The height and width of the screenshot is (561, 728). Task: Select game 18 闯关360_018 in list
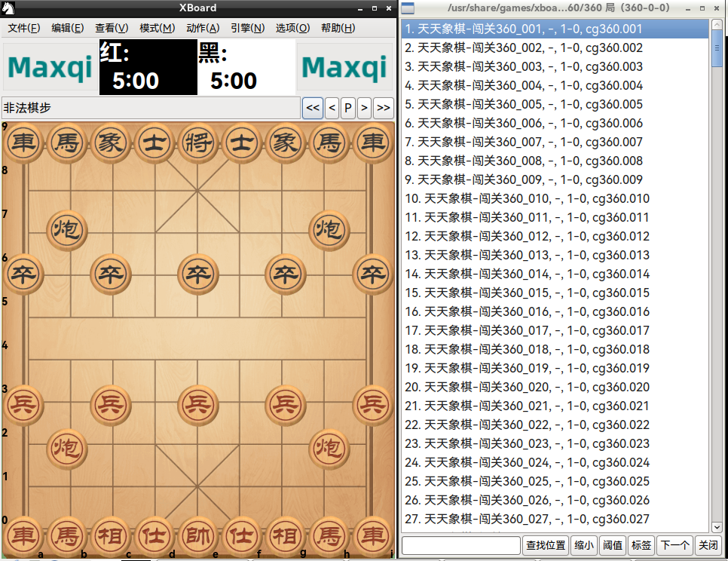(x=555, y=349)
